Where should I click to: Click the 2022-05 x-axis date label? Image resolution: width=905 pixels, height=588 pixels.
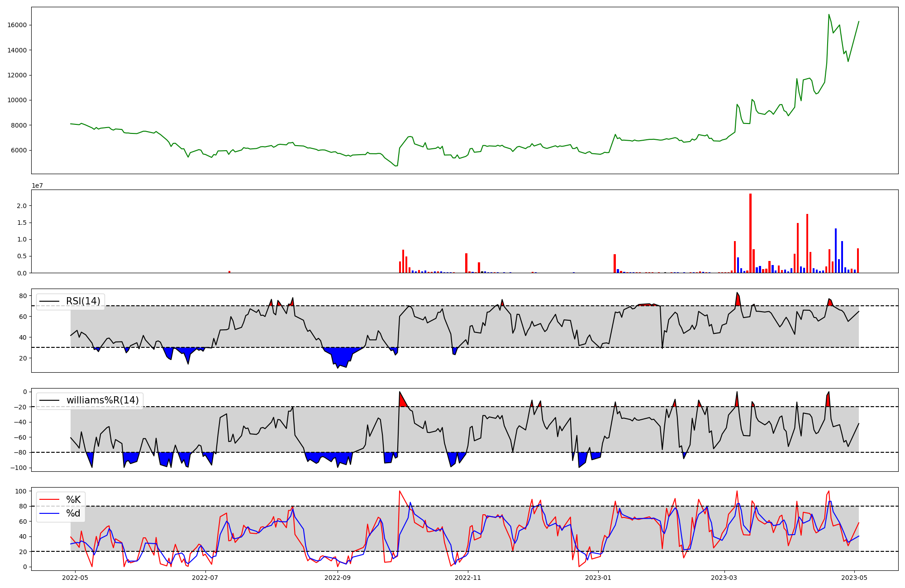pos(75,578)
